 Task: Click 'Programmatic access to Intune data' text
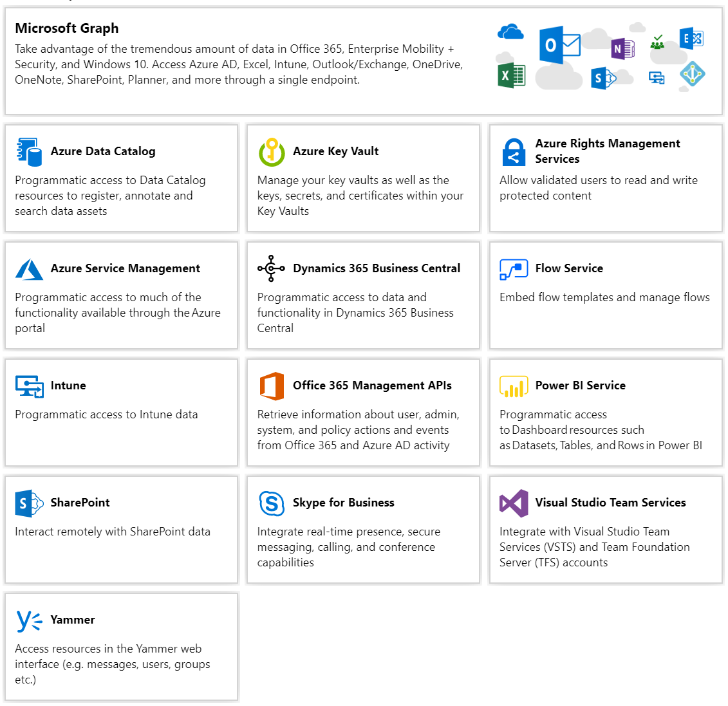pyautogui.click(x=106, y=414)
